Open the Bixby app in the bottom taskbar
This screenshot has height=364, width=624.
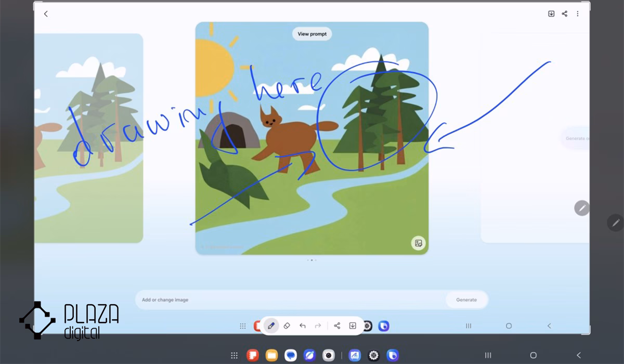point(393,355)
